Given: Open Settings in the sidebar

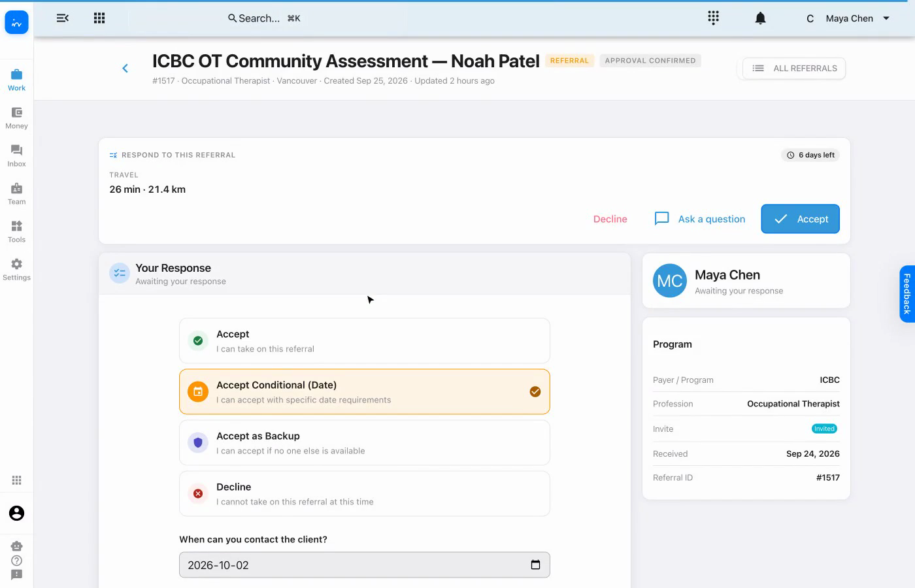Looking at the screenshot, I should coord(16,270).
